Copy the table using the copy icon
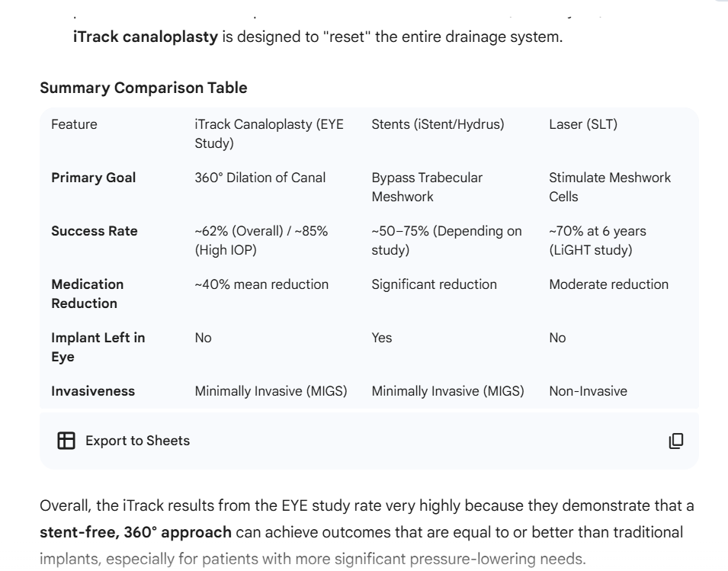Viewport: 728px width, 571px height. pos(675,441)
